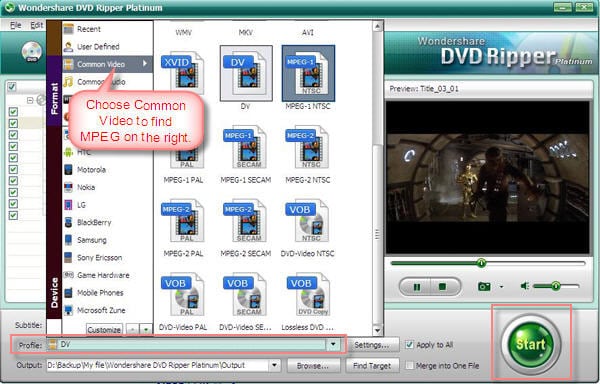Toggle the select-all titles checkbox

[x=12, y=87]
